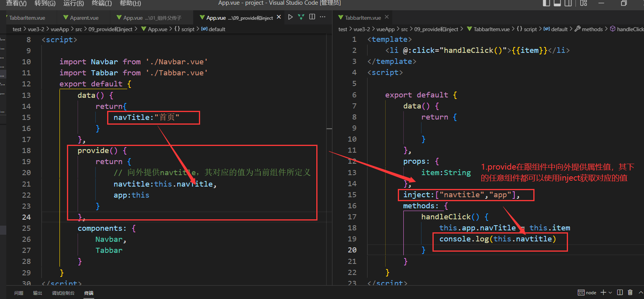Open the 转到(G) menu
Screen dimensions: 644x299
pyautogui.click(x=45, y=3)
